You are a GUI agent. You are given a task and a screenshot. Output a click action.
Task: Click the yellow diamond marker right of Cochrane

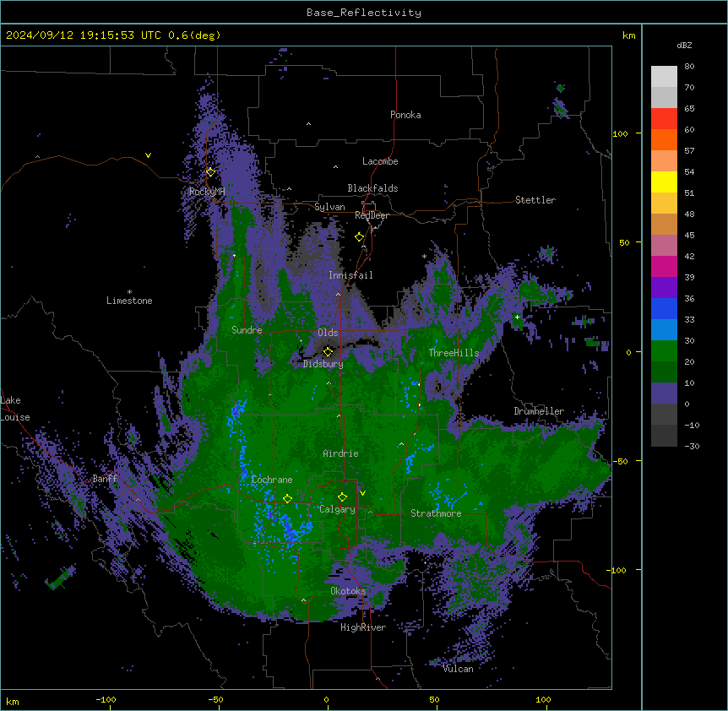point(287,499)
